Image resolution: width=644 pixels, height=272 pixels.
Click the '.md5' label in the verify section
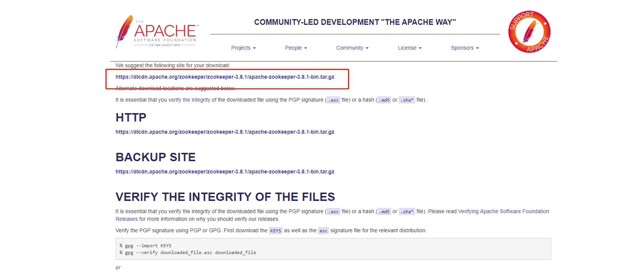point(384,212)
